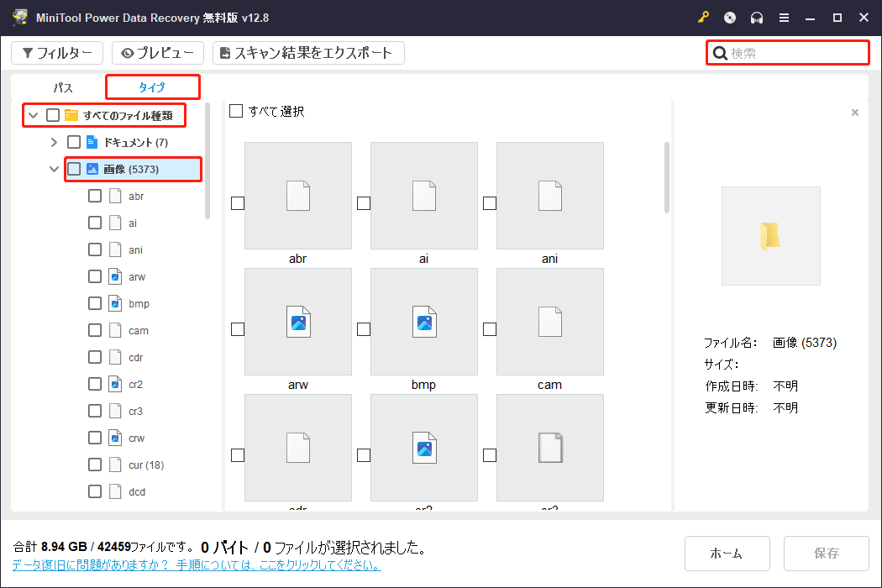This screenshot has width=882, height=588.
Task: Expand the ドキュメント (7) node
Action: tap(54, 141)
